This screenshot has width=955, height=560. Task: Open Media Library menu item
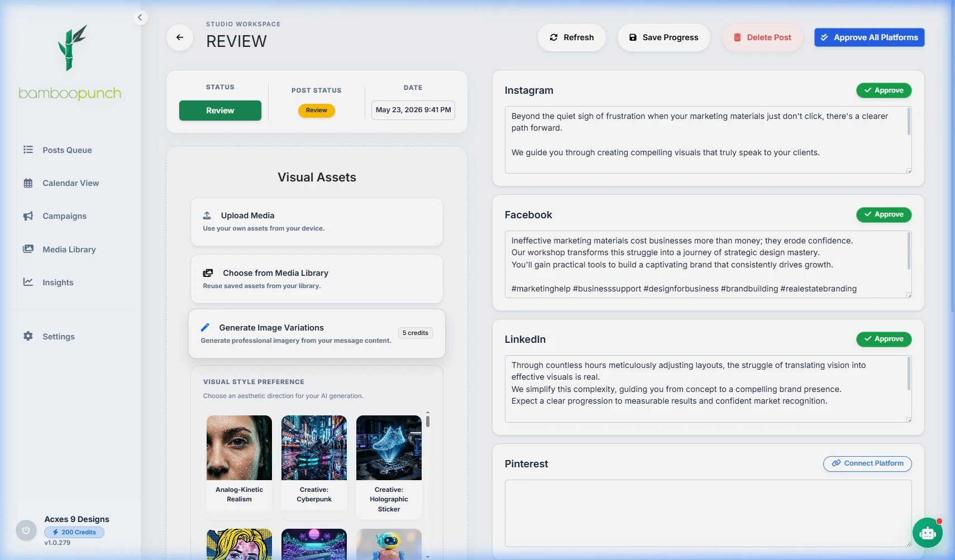70,250
